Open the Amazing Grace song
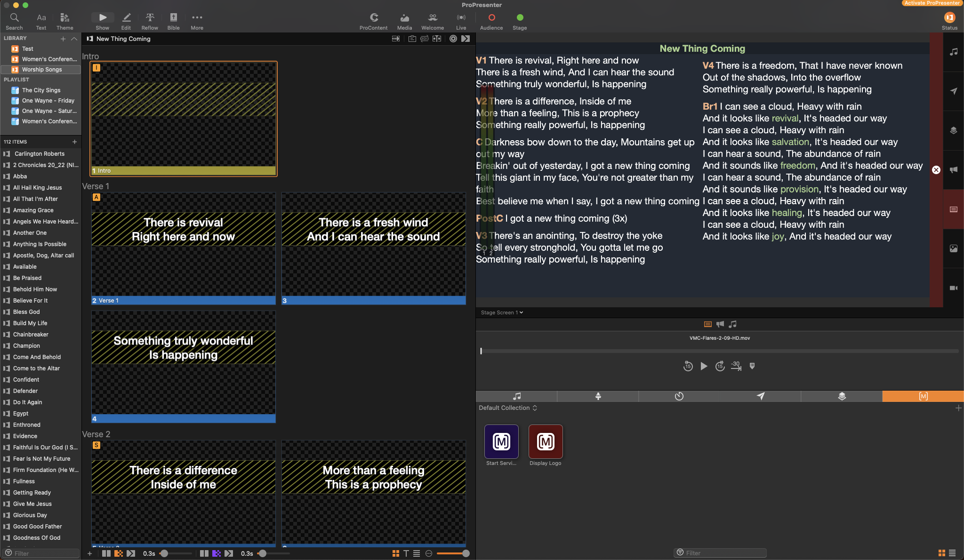The image size is (964, 560). coord(33,210)
